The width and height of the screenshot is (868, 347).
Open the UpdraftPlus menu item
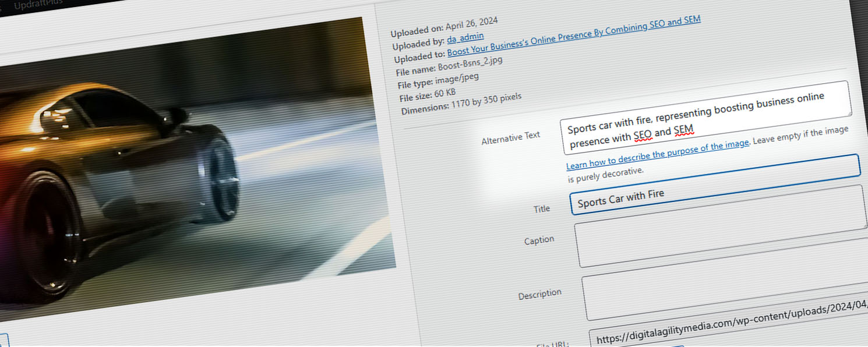coord(37,4)
